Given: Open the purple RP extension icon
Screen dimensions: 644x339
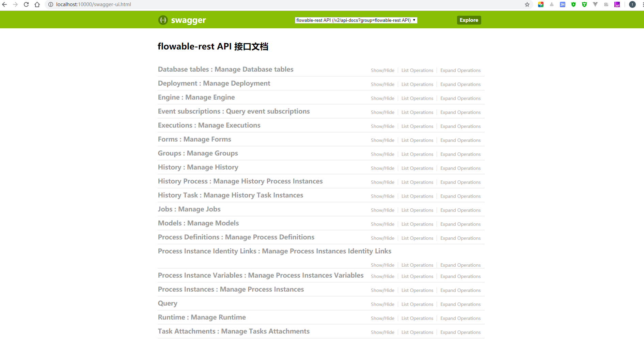Looking at the screenshot, I should click(617, 4).
